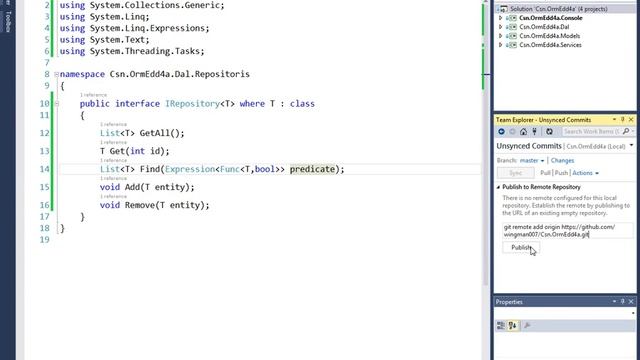Screen dimensions: 640x360
Task: Select Csn.OrmEdd4a.Models project node
Action: tap(549, 36)
